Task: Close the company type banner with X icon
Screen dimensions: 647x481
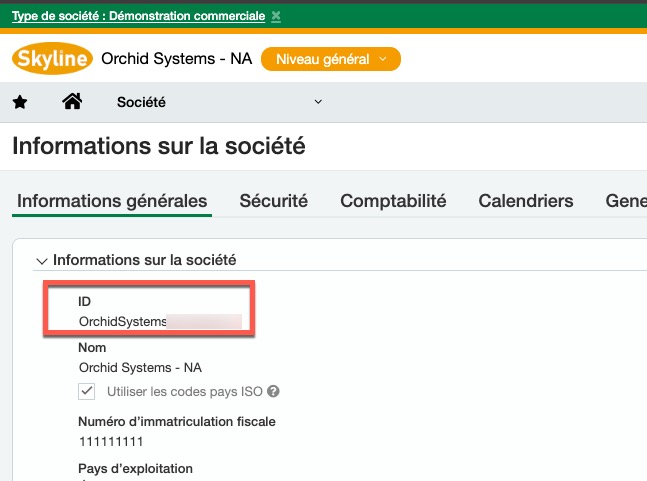Action: 276,16
